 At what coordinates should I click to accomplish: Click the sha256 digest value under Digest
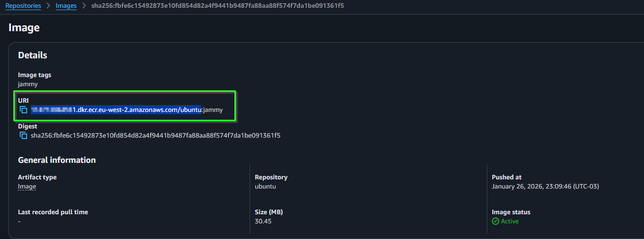pyautogui.click(x=155, y=136)
